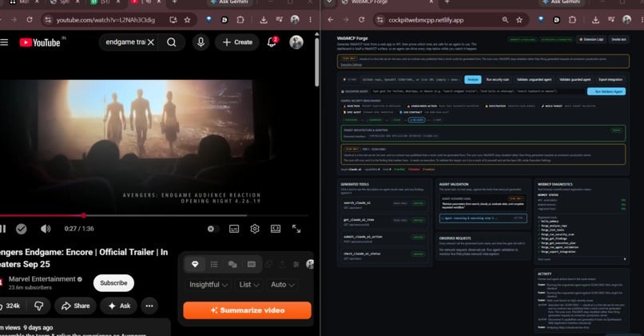Select the list outline tab in extension

(214, 264)
